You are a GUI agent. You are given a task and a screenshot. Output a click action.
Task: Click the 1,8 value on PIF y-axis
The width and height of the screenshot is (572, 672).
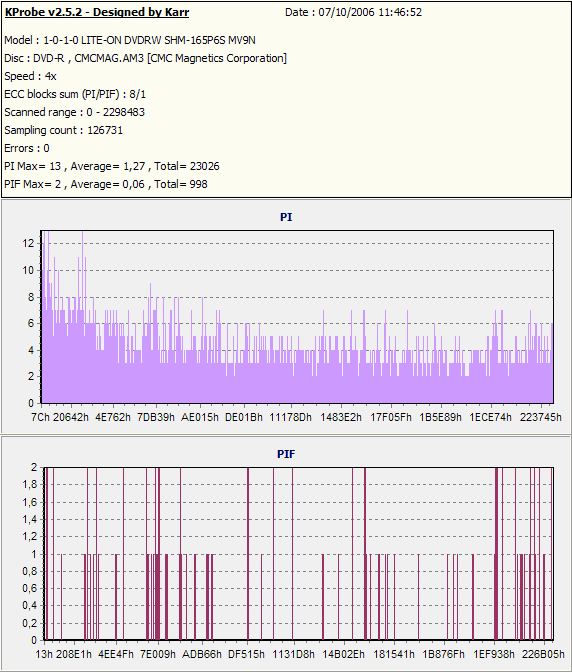(x=30, y=485)
